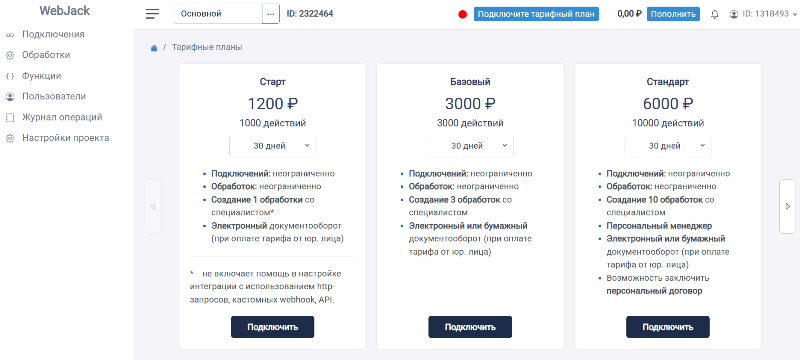Click персональный договор text

(654, 292)
